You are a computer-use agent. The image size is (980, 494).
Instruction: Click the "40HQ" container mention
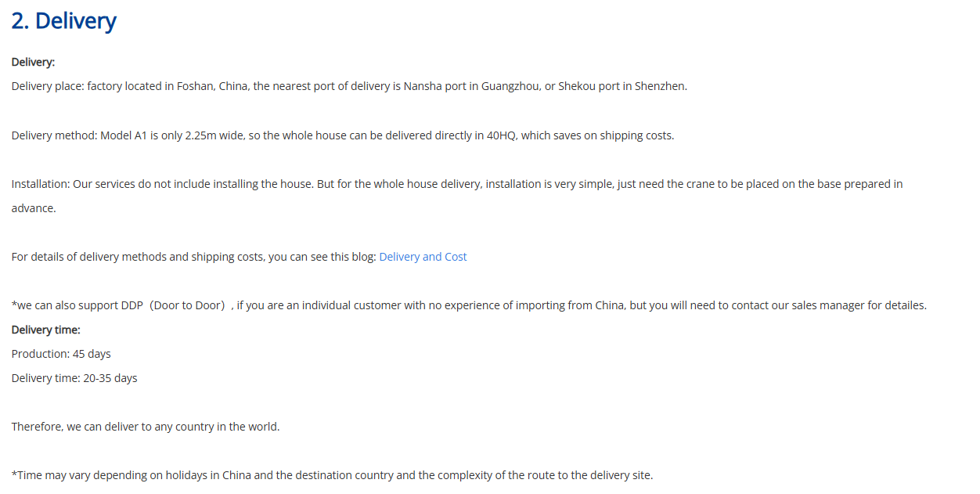pos(501,135)
